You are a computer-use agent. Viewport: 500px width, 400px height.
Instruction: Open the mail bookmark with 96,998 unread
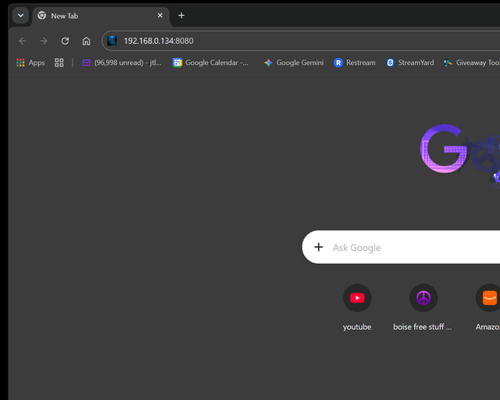[122, 63]
